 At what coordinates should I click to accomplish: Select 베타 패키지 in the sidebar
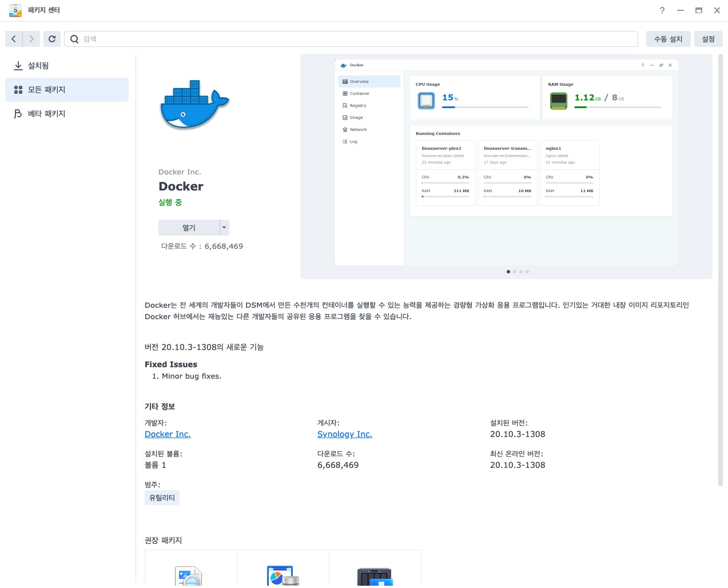point(67,114)
